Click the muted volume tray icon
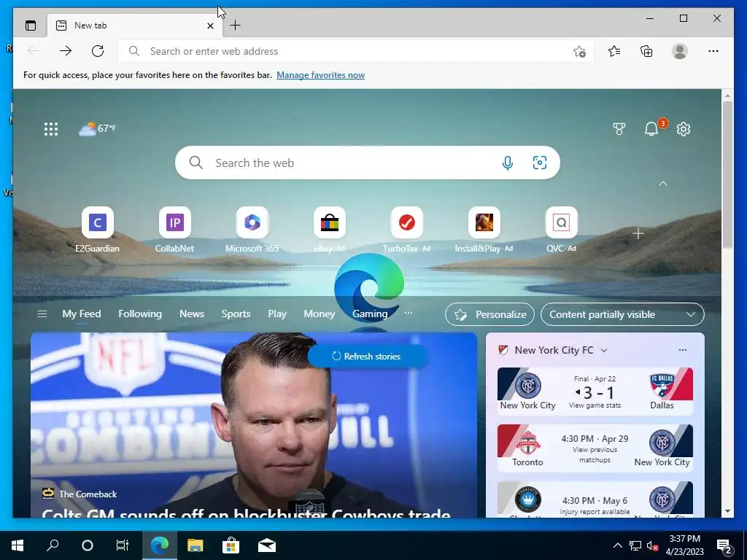Screen dimensions: 747x560 [x=652, y=546]
